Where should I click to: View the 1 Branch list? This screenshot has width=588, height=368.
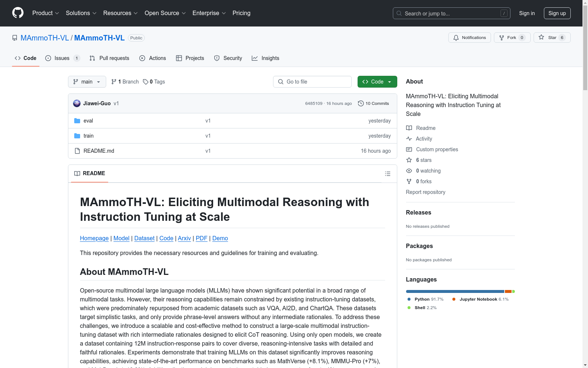coord(125,82)
